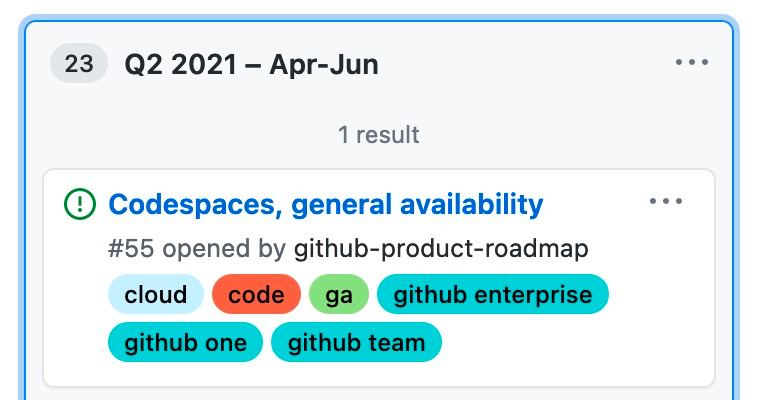
Task: Open the Codespaces card options menu
Action: coord(666,201)
